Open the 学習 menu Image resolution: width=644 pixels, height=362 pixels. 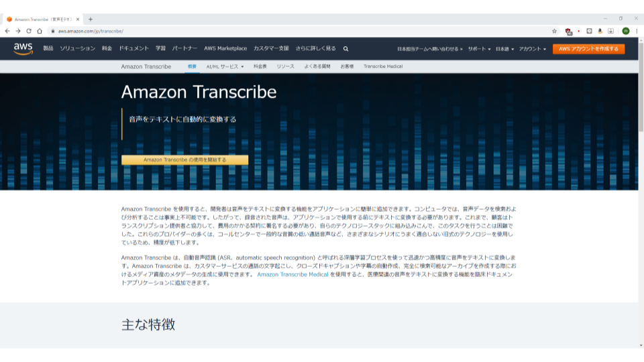coord(160,48)
